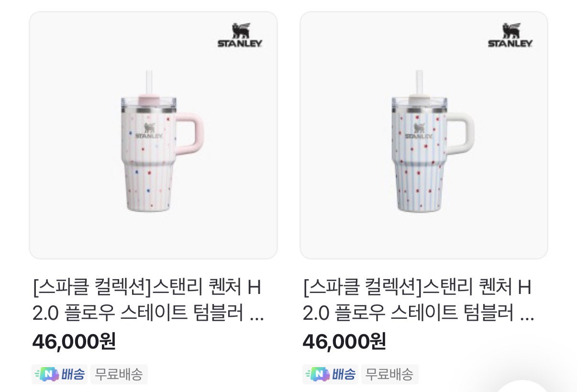Open the right 스파클 컬렉션 tumbler title link

419,301
